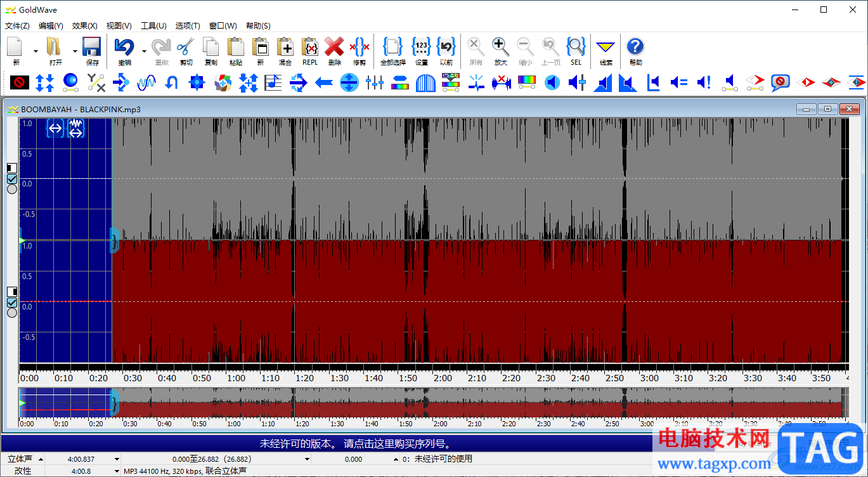The height and width of the screenshot is (477, 868).
Task: Open the Effects (效果) menu
Action: 84,26
